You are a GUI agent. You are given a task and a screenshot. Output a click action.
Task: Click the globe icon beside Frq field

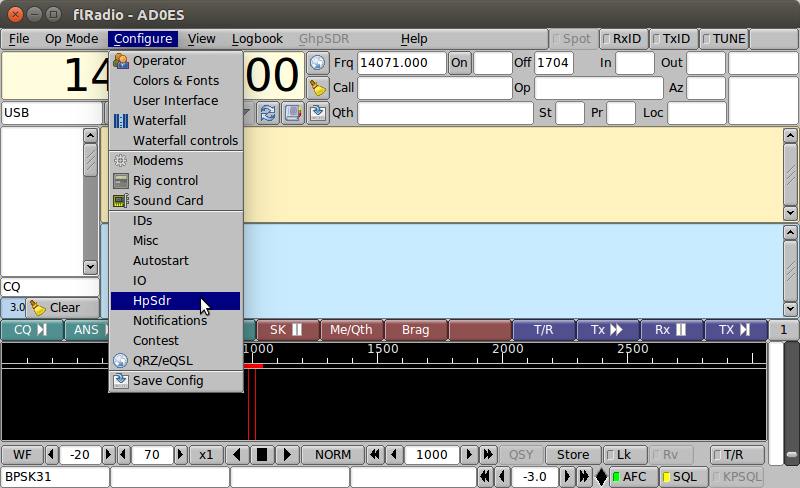pos(318,63)
